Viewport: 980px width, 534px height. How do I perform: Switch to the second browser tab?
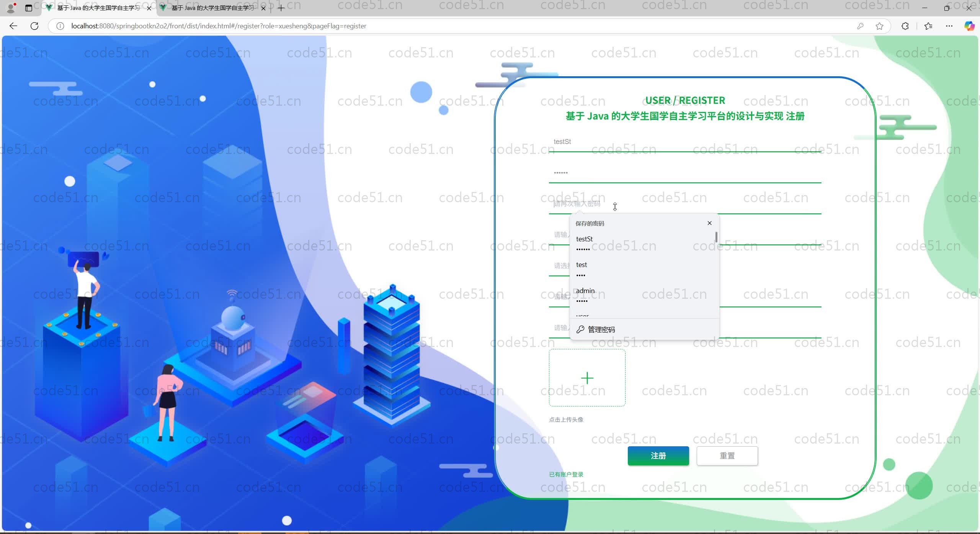[212, 8]
